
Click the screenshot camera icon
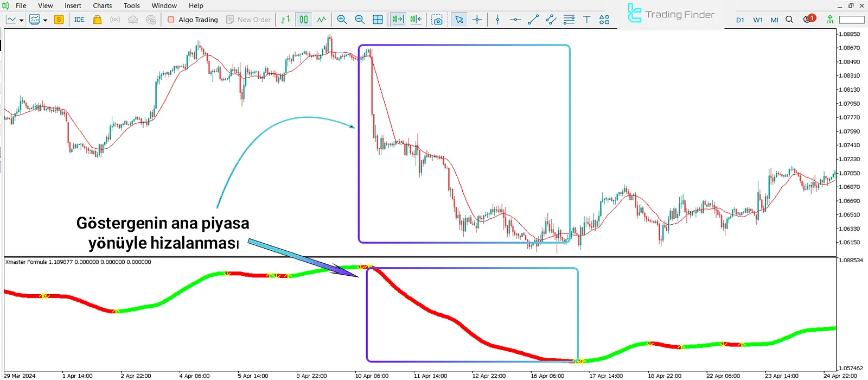pos(437,20)
